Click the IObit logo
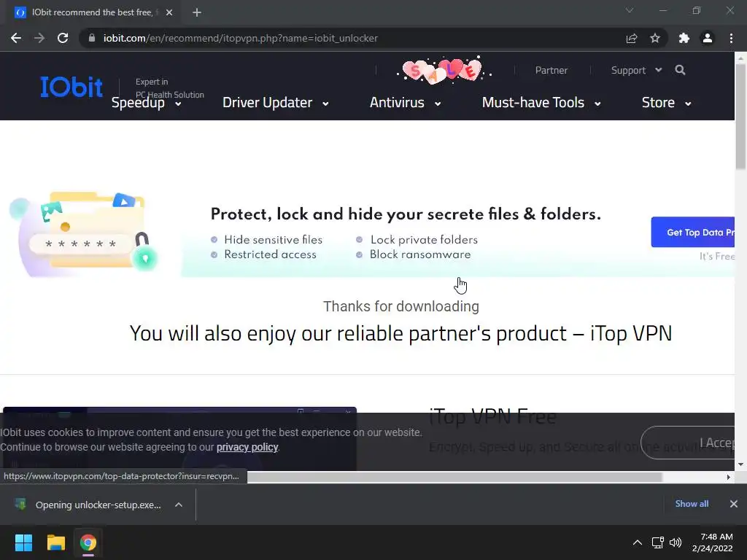 pos(71,87)
